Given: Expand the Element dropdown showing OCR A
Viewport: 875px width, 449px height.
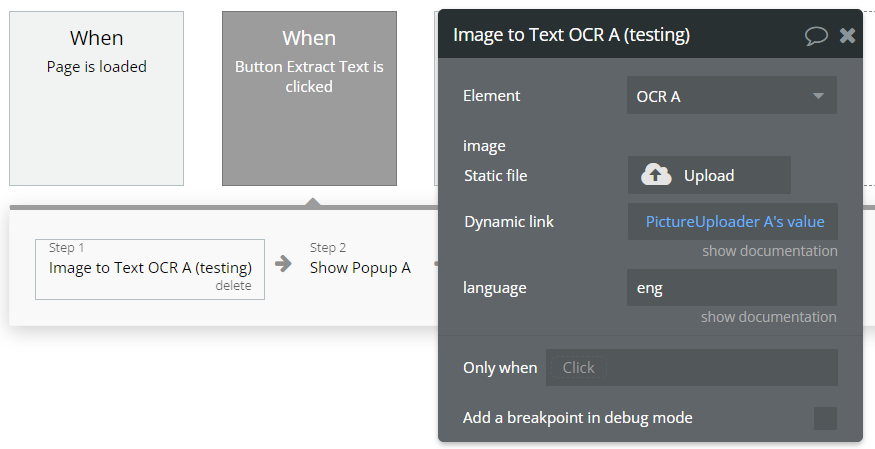Looking at the screenshot, I should [x=732, y=96].
